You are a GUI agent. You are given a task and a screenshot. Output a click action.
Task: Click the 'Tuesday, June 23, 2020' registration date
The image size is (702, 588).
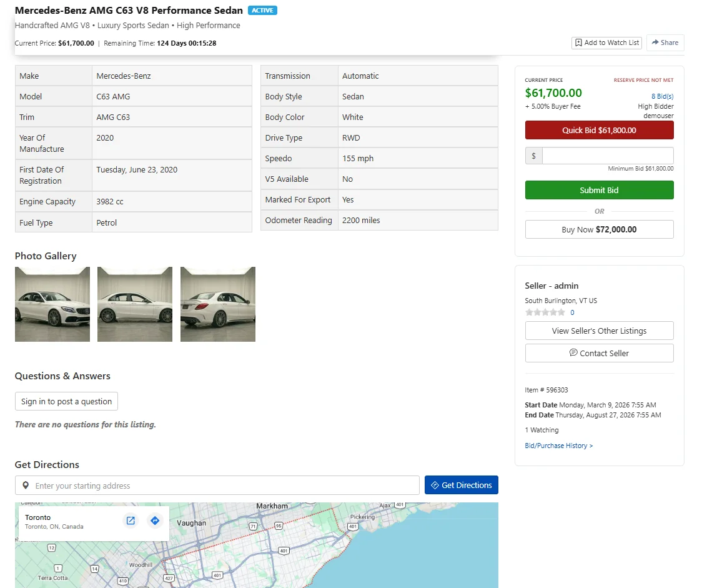137,170
